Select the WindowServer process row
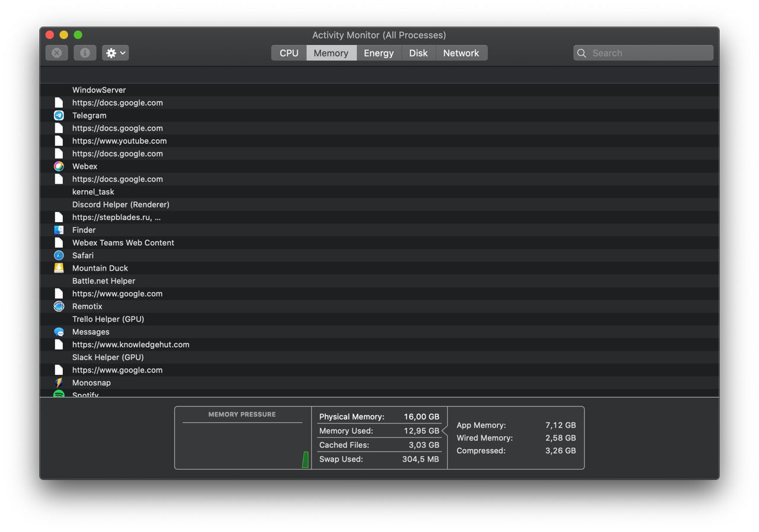 click(x=379, y=90)
